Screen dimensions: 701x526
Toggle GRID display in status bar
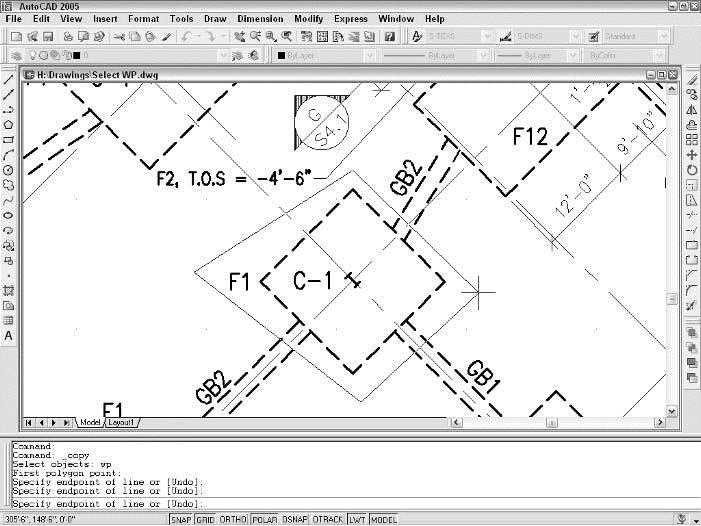pos(206,520)
